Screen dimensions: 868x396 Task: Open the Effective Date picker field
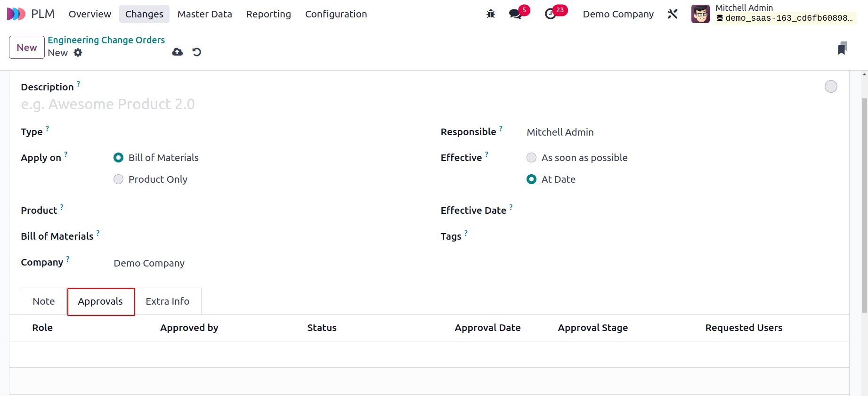click(x=681, y=211)
